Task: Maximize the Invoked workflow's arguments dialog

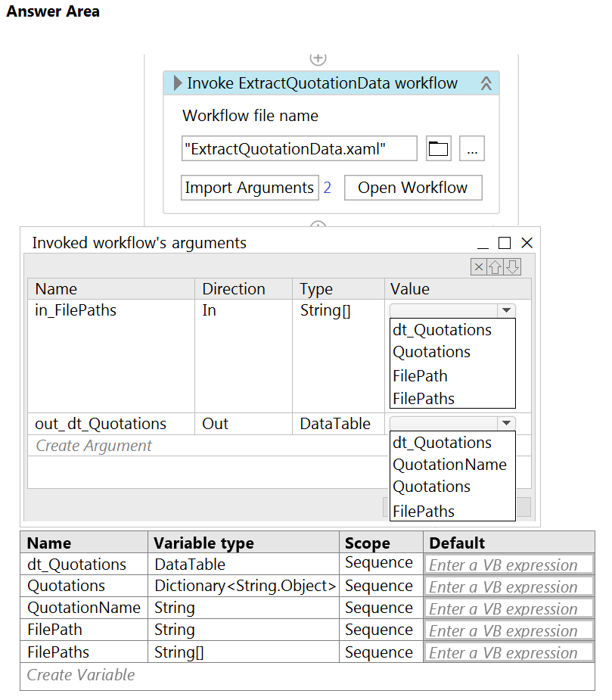Action: point(505,243)
